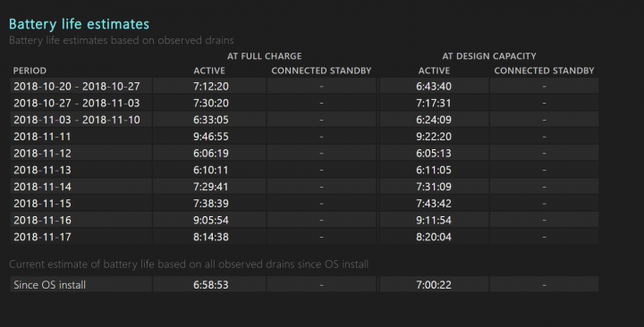
Task: Select the 2018-11-11 period row
Action: pyautogui.click(x=304, y=137)
